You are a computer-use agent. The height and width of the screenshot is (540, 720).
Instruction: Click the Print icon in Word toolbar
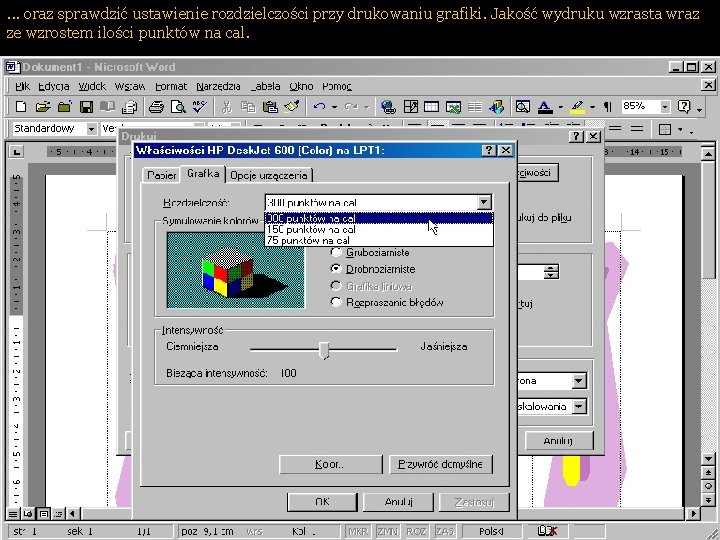click(x=156, y=107)
